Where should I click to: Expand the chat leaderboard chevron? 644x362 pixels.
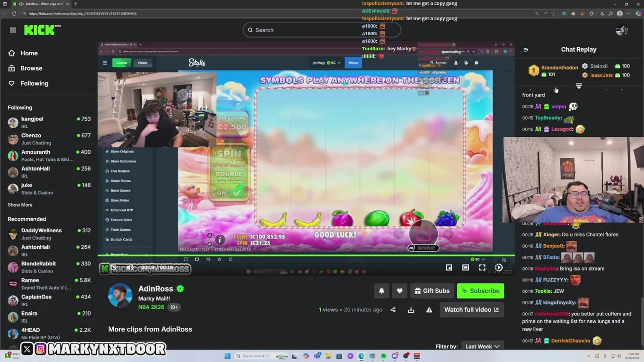coord(579,86)
